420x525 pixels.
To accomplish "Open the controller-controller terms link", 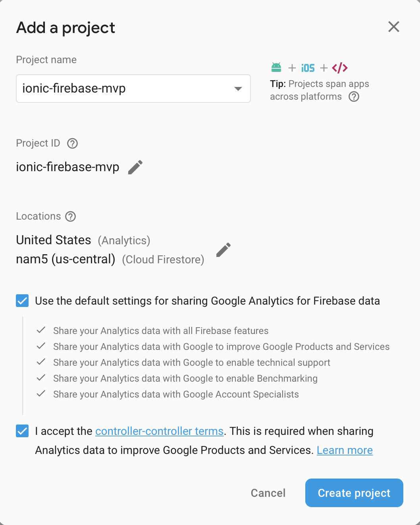I will click(159, 431).
